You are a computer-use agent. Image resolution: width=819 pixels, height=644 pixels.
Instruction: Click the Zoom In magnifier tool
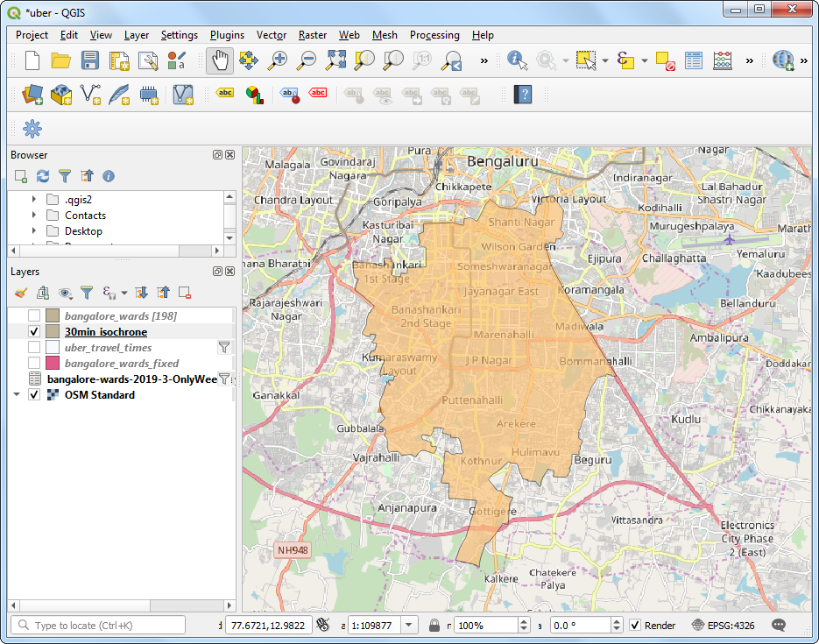coord(278,60)
